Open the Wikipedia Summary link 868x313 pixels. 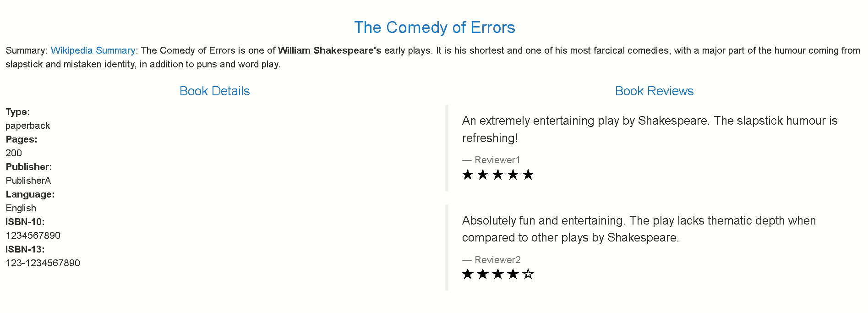click(93, 50)
